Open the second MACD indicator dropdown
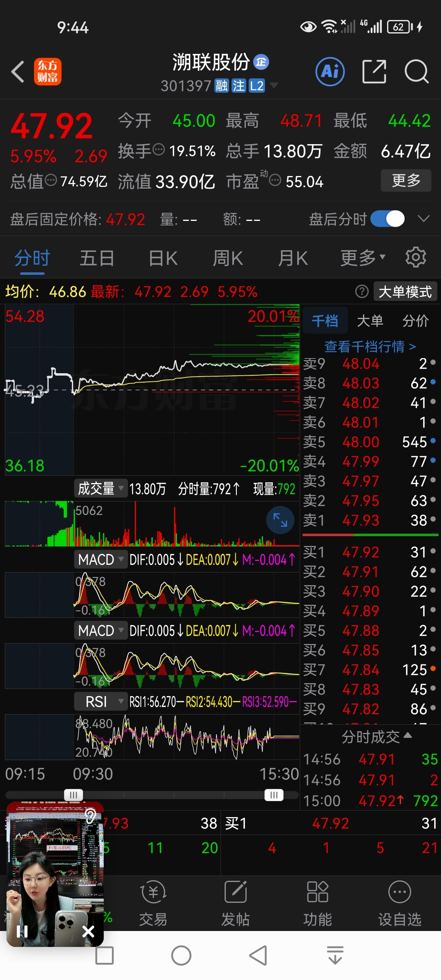This screenshot has width=441, height=980. point(101,630)
